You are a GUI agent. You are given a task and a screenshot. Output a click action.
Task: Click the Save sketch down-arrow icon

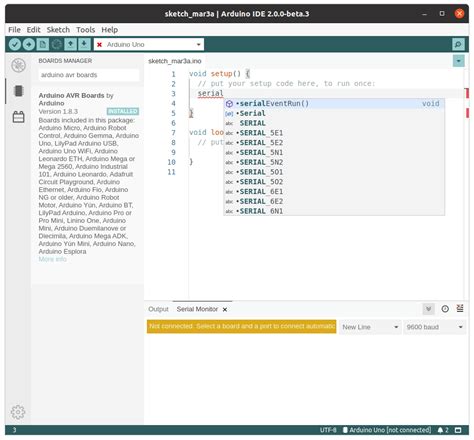84,44
